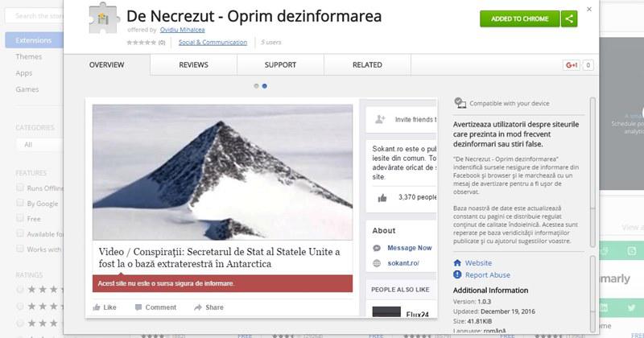This screenshot has width=644, height=338.
Task: Click the share icon beside Added to Chrome
Action: (x=569, y=19)
